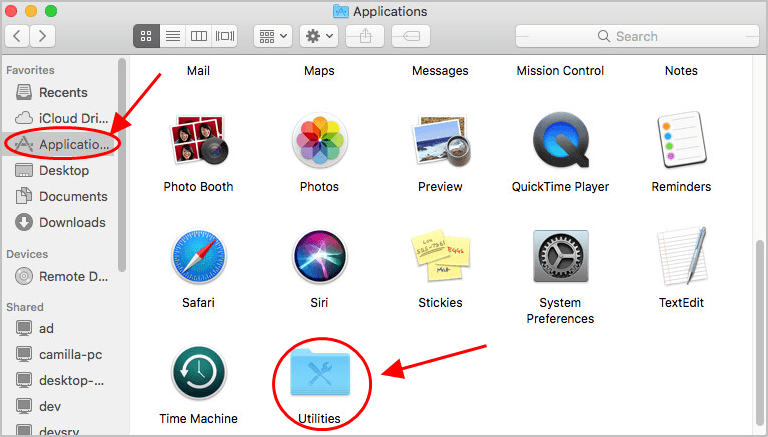
Task: Click the Favorites section header
Action: pos(30,70)
